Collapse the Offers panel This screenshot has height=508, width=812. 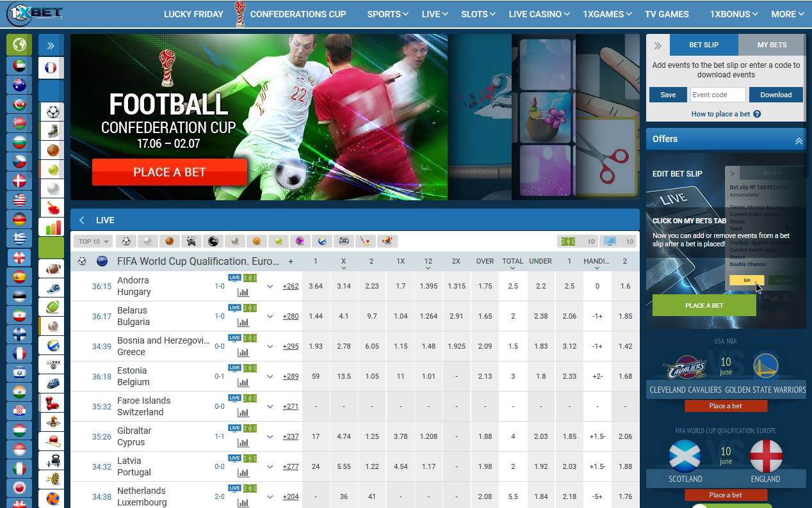pyautogui.click(x=799, y=141)
